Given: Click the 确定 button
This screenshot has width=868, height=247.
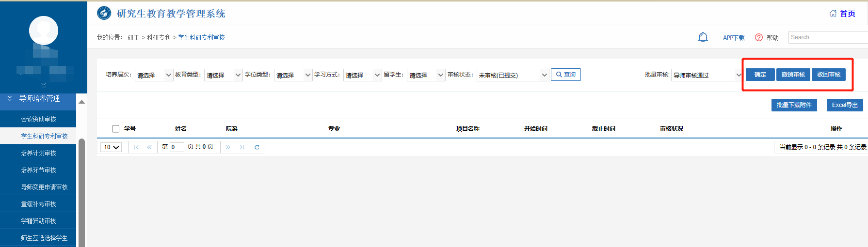Looking at the screenshot, I should pos(760,75).
